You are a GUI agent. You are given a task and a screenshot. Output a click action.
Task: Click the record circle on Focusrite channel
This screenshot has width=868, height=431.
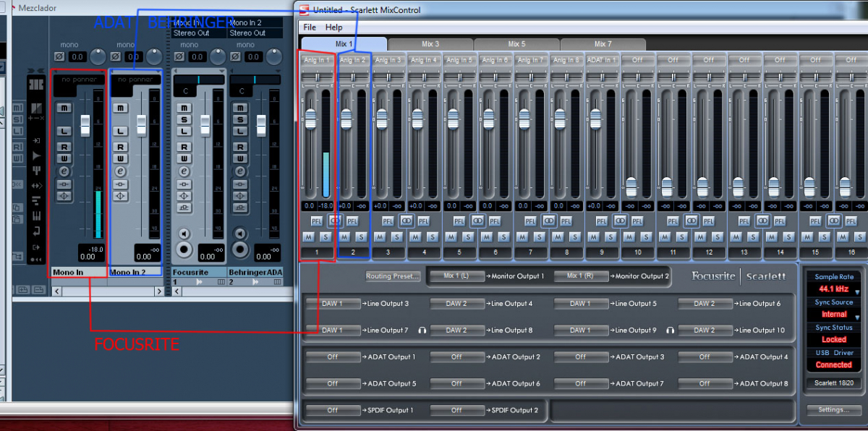coord(184,249)
